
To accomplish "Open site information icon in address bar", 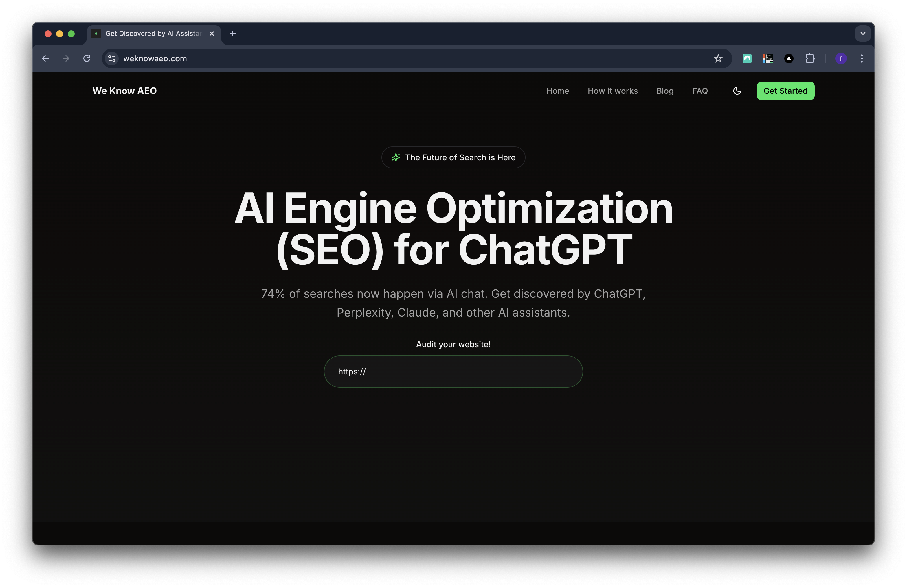I will [112, 59].
